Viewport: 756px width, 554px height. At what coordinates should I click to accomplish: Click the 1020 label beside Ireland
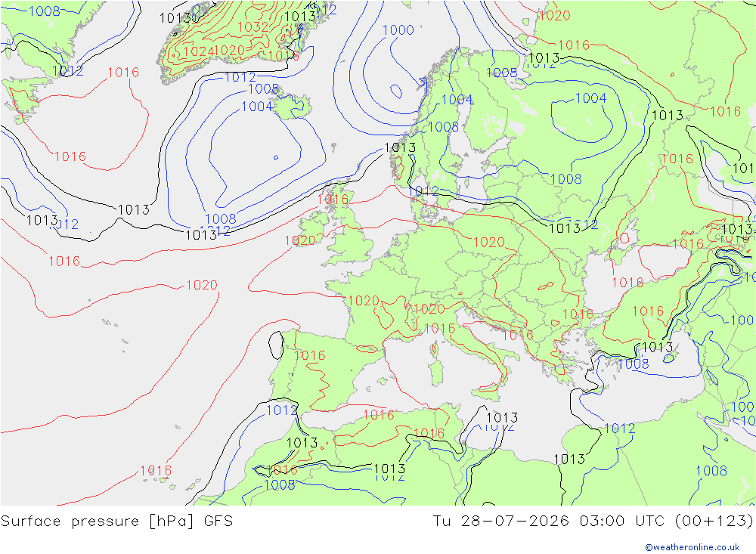[300, 240]
